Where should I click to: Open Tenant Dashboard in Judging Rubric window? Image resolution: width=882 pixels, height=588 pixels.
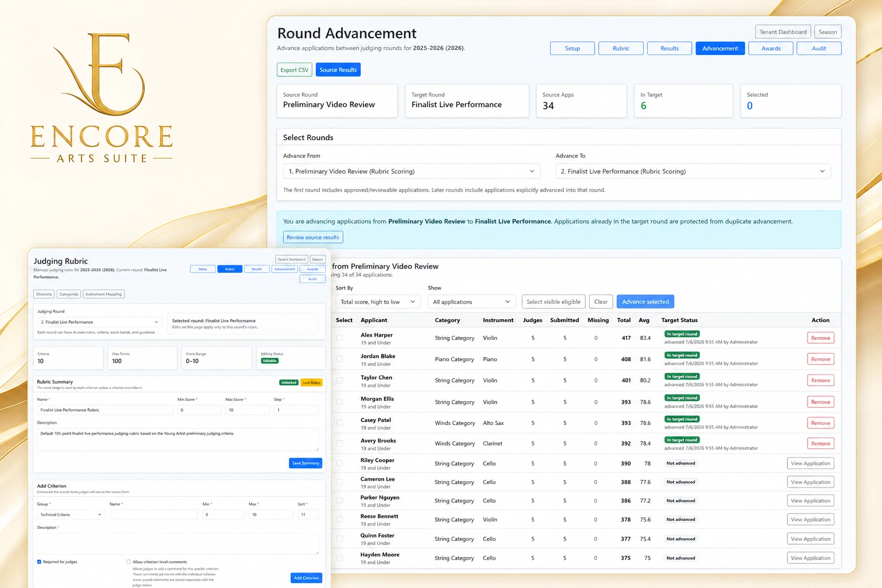[292, 259]
